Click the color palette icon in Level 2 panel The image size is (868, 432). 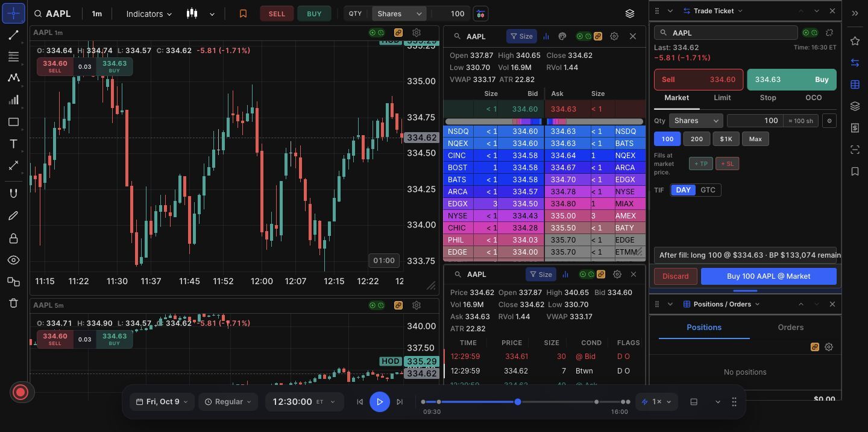(x=562, y=36)
